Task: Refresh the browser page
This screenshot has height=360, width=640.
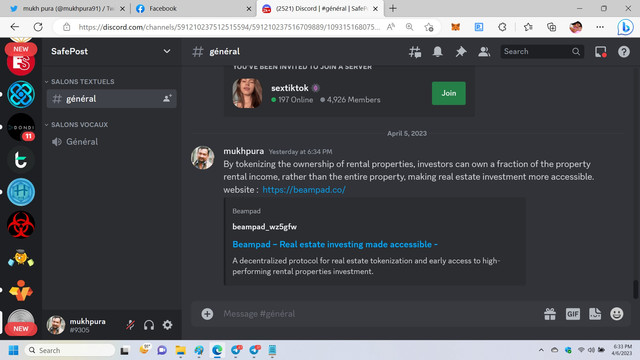Action: click(38, 27)
